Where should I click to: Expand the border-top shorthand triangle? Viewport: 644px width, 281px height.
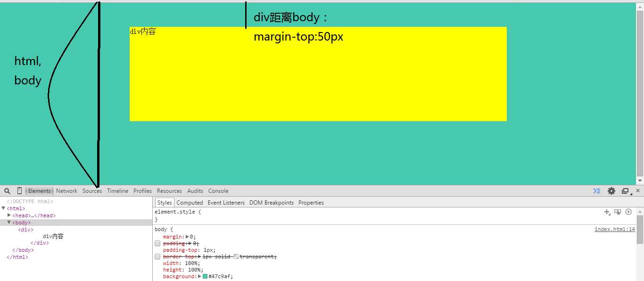[x=199, y=256]
